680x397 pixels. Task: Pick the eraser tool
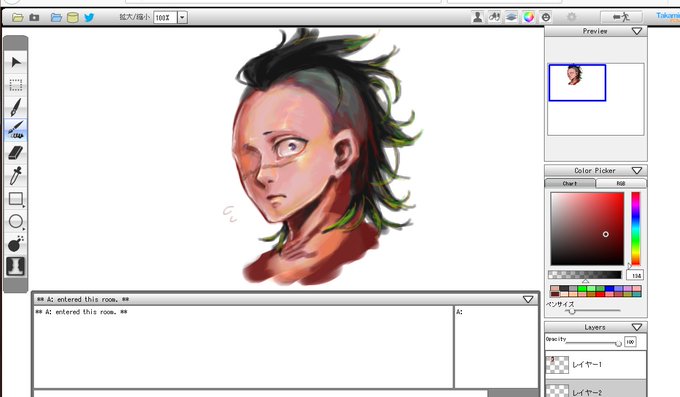tap(16, 153)
